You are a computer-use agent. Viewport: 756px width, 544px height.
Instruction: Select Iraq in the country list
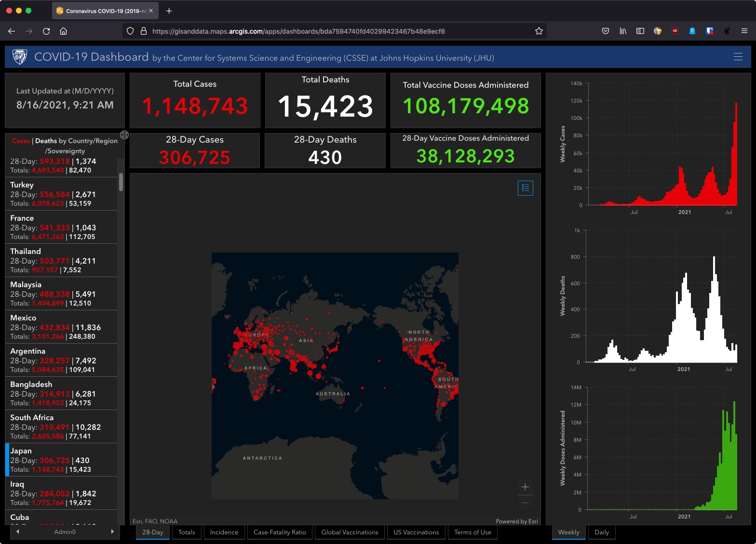pyautogui.click(x=61, y=493)
